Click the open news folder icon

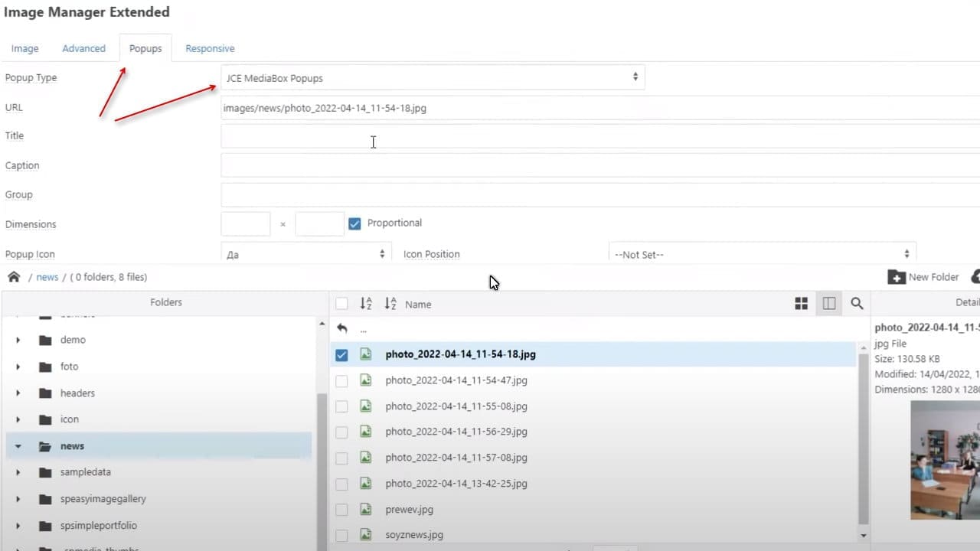pos(45,446)
